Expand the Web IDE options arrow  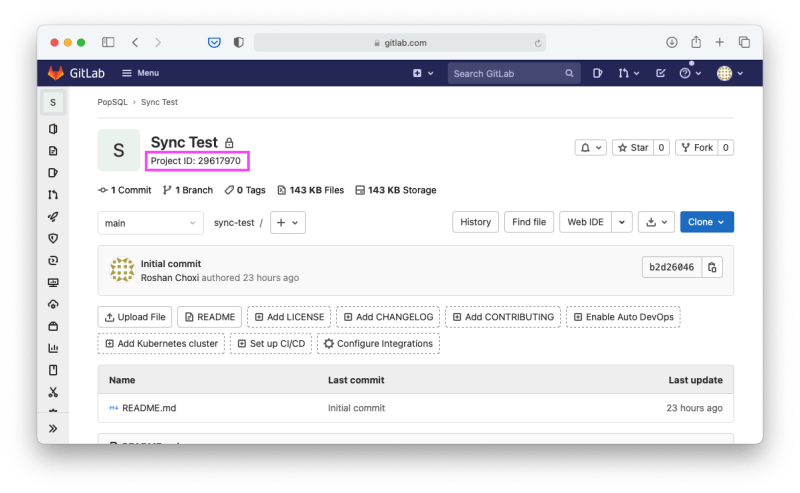pyautogui.click(x=622, y=222)
